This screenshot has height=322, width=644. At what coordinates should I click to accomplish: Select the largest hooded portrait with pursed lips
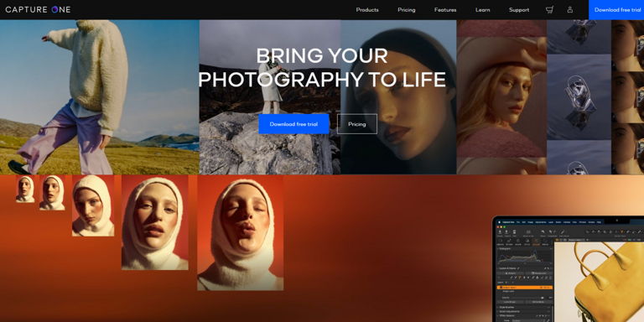pos(241,233)
